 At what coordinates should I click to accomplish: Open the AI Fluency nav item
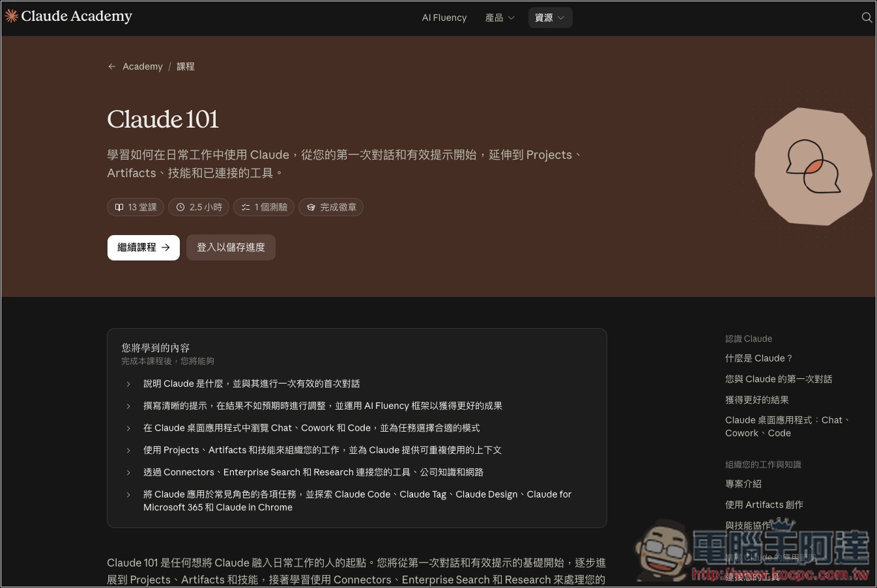click(444, 18)
